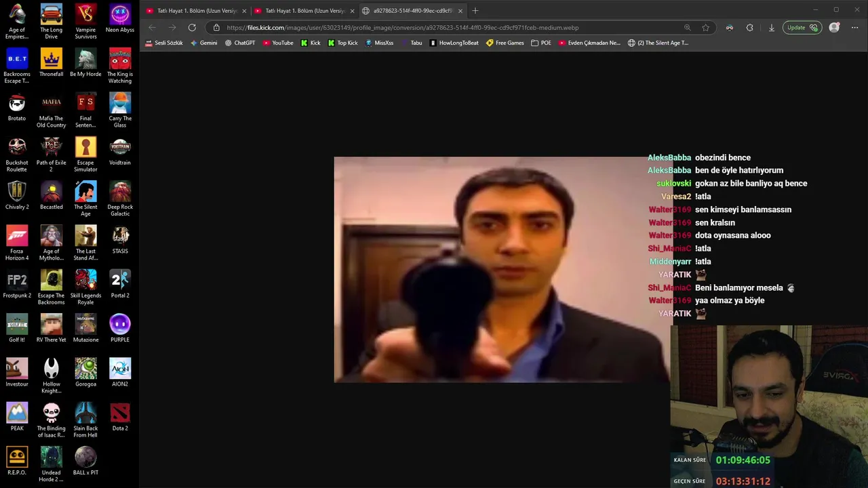Go back to previous page
Viewport: 868px width, 488px height.
click(x=152, y=28)
